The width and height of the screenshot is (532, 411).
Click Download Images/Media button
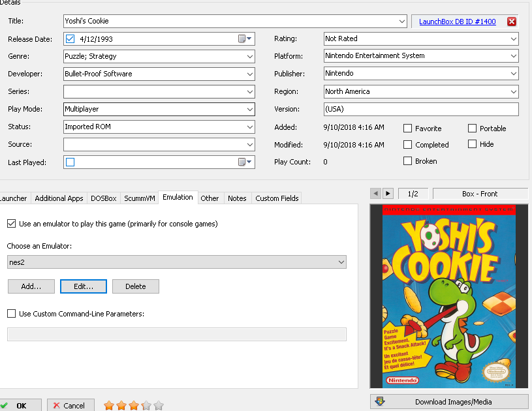[449, 401]
